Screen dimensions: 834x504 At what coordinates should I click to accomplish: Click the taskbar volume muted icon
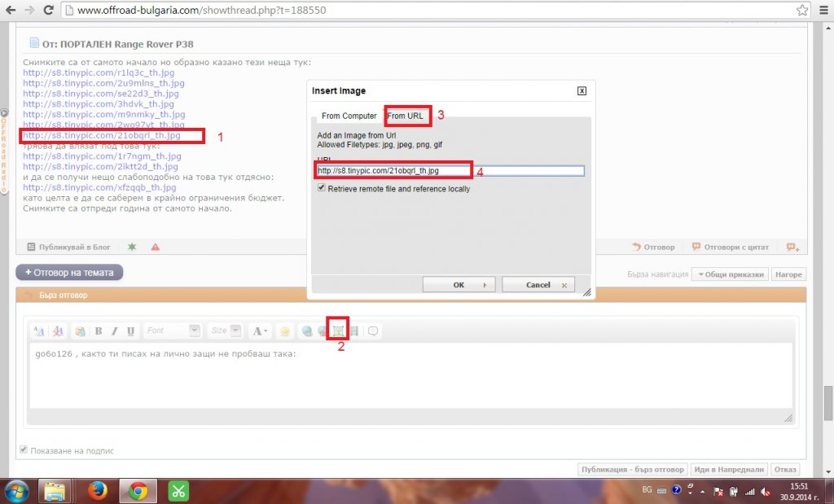tap(766, 492)
